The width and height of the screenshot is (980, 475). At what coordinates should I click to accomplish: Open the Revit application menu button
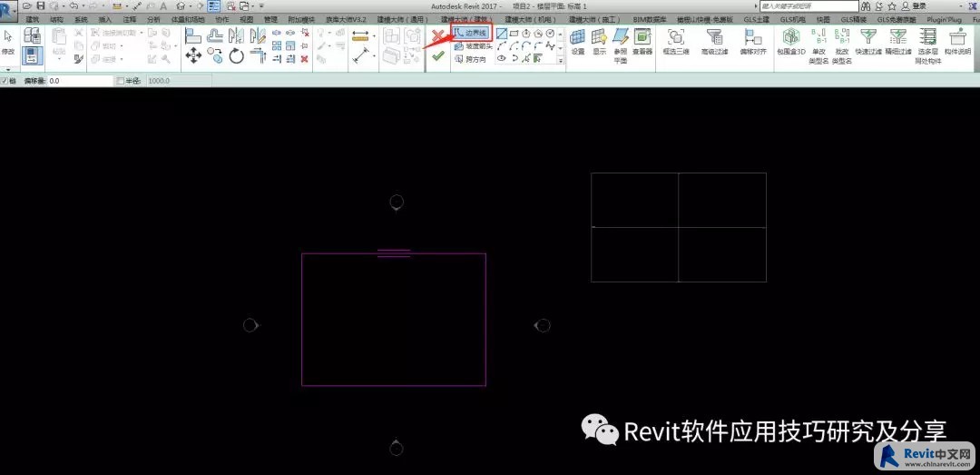click(9, 9)
